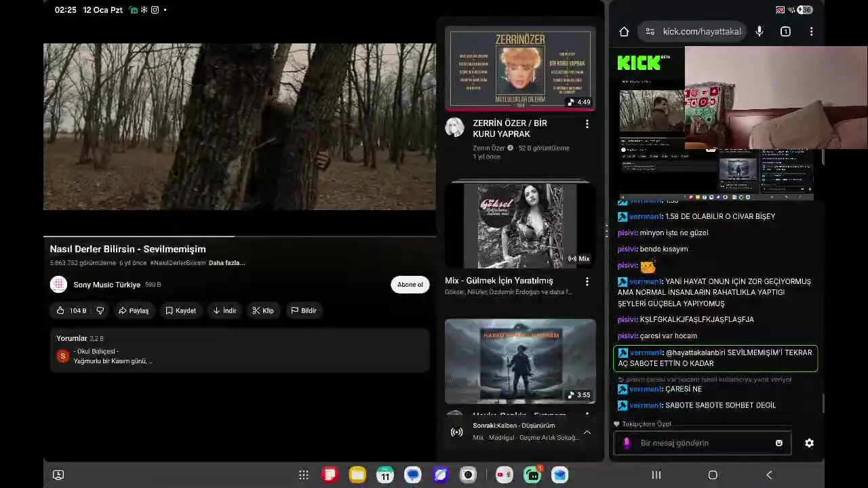Screen dimensions: 868x488
Task: Open site settings icon in address bar
Action: [650, 31]
